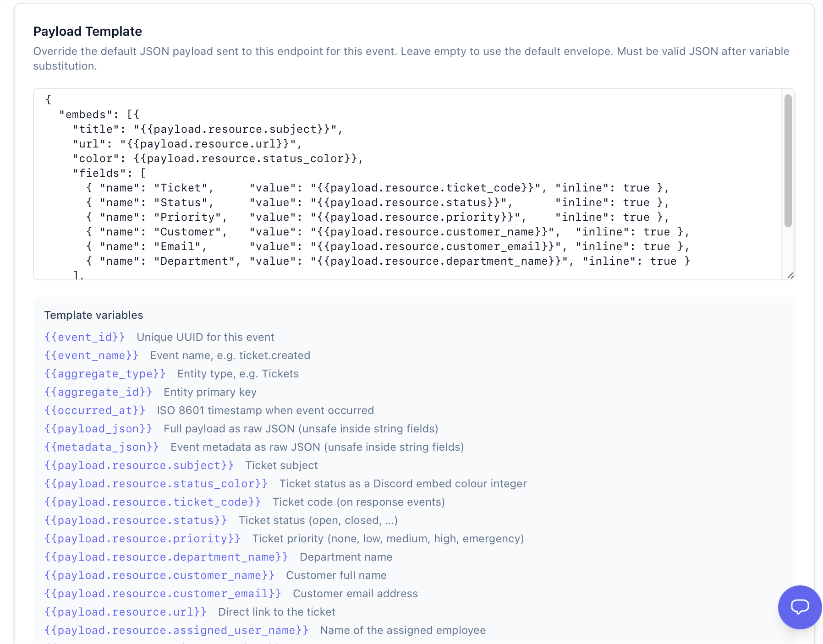Click the description "Ticket status as a Discord embed colour integer"
Viewport: 823px width, 644px height.
tap(403, 484)
